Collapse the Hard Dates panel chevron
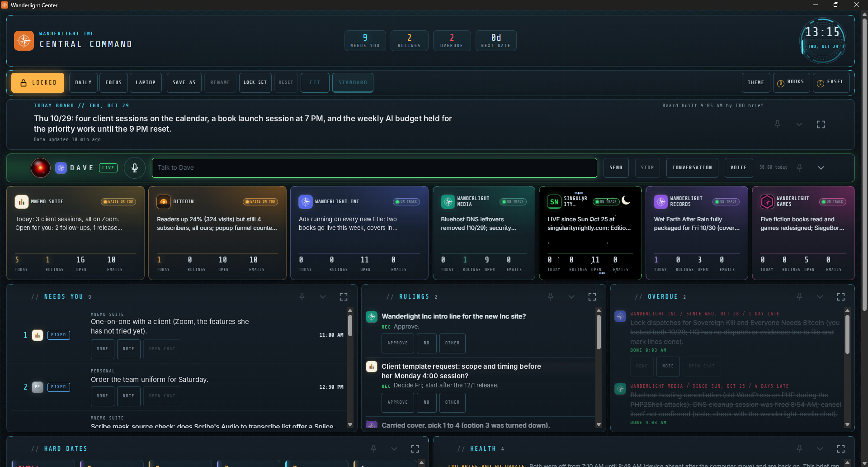This screenshot has height=467, width=868. point(394,448)
